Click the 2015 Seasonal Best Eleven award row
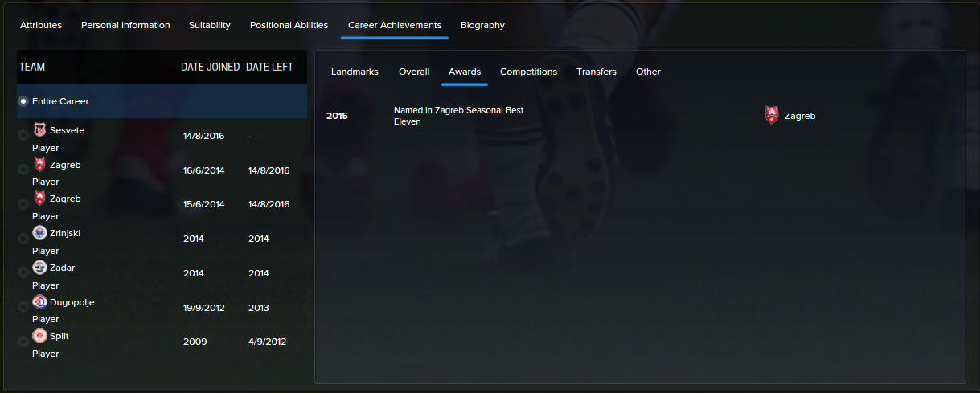The height and width of the screenshot is (393, 980). [640, 116]
